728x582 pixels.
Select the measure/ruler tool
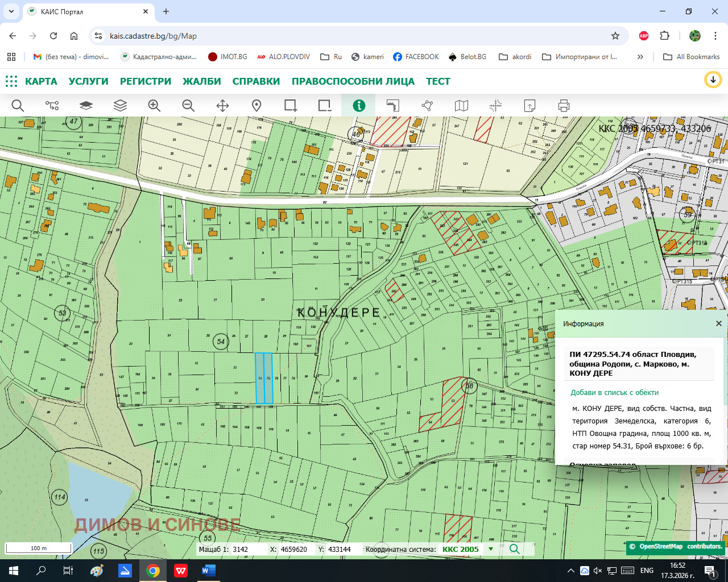coord(392,105)
